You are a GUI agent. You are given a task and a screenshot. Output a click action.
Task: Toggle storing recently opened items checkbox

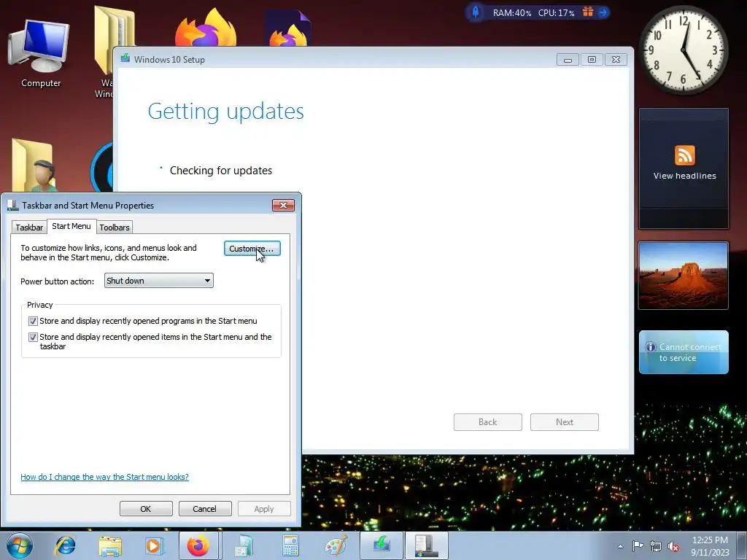point(33,337)
